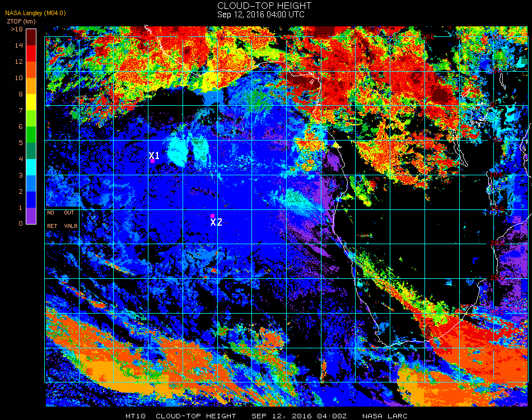Select the teal green 4–5 km legend swatch
The width and height of the screenshot is (532, 420).
point(31,151)
